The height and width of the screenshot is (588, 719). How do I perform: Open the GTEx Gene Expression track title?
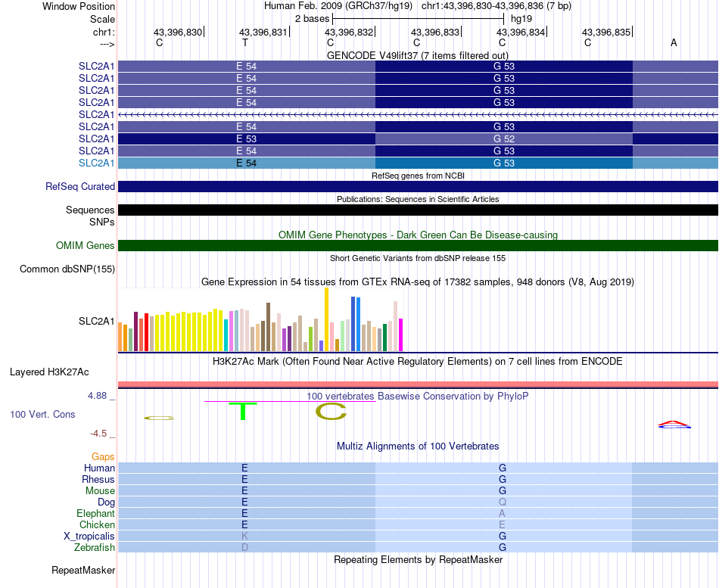point(418,282)
